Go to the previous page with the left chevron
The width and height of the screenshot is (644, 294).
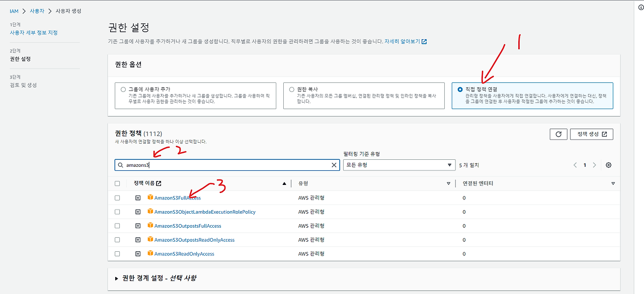coord(576,165)
